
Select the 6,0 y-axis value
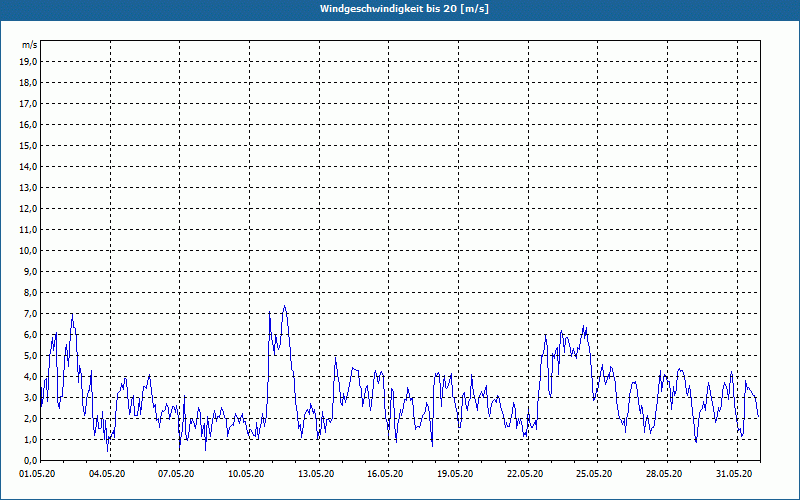[x=30, y=335]
